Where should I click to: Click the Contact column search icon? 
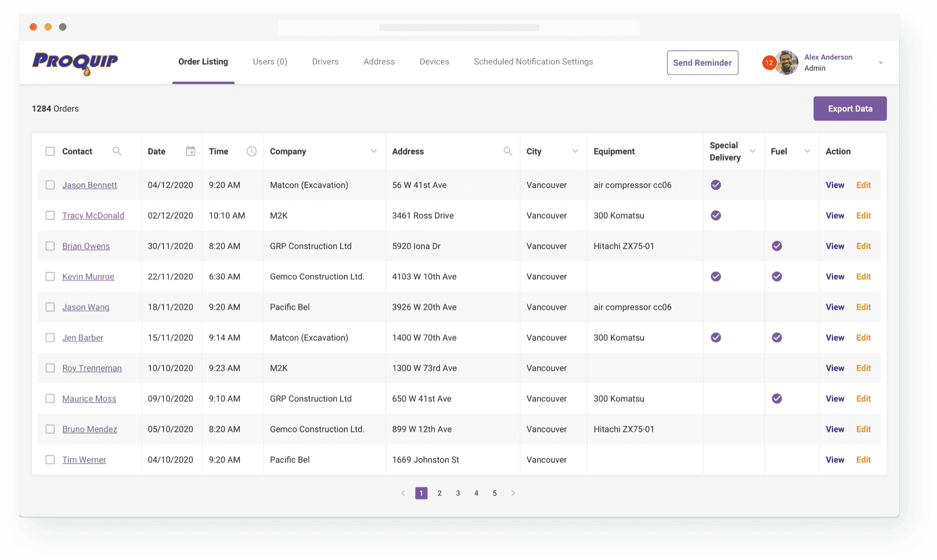(x=117, y=151)
